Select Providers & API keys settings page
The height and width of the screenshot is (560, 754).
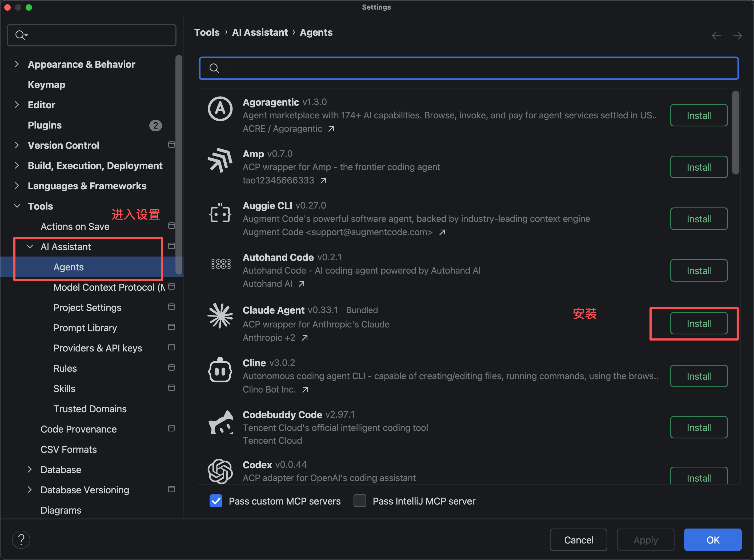pyautogui.click(x=98, y=348)
